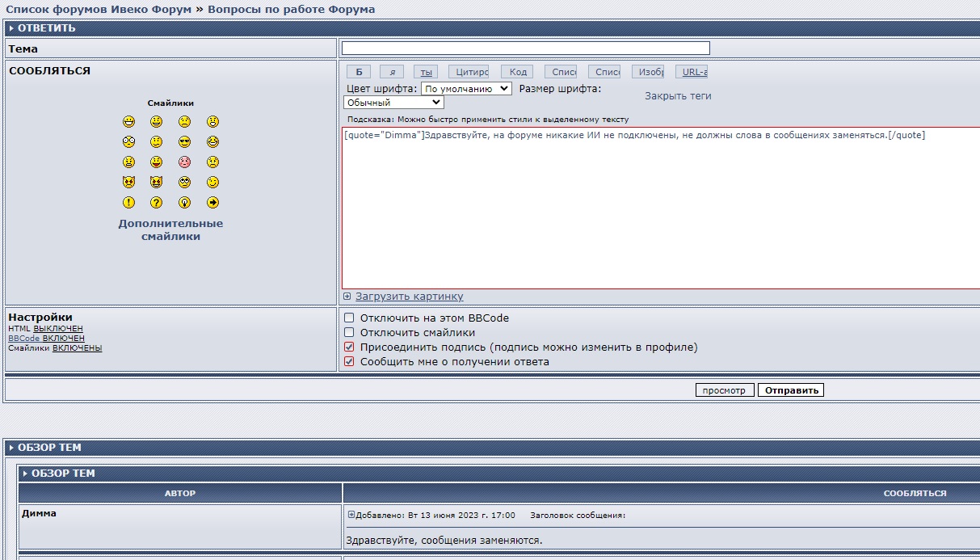This screenshot has height=560, width=980.
Task: Click the URL-а button
Action: (692, 72)
